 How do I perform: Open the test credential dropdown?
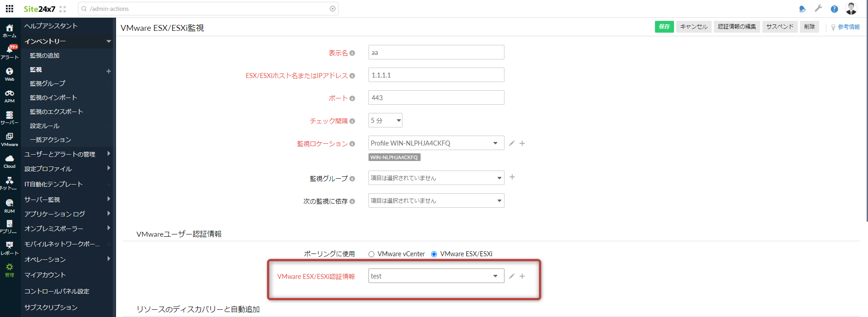coord(436,276)
